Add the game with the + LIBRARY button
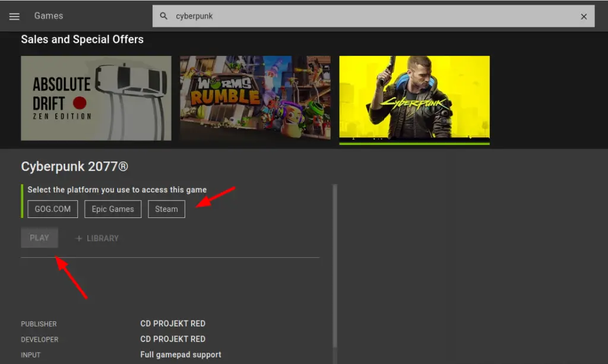 (x=97, y=238)
